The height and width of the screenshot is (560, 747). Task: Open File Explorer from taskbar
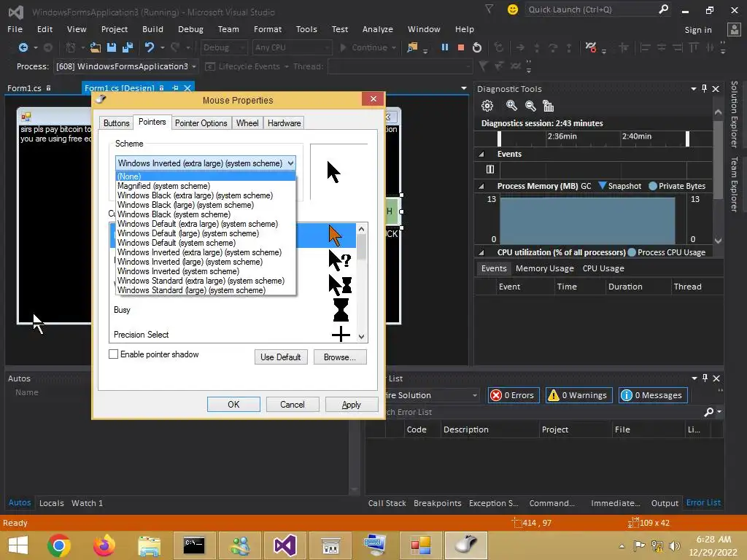[149, 545]
